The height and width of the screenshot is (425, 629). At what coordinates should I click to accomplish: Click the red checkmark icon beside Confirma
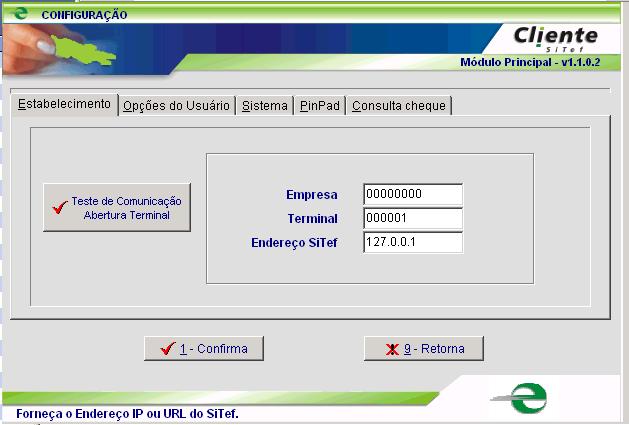click(166, 349)
